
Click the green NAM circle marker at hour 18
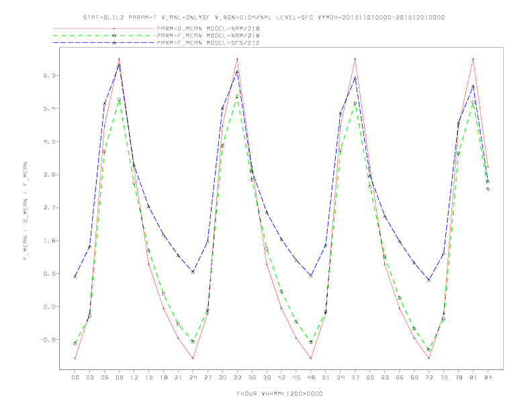point(163,293)
